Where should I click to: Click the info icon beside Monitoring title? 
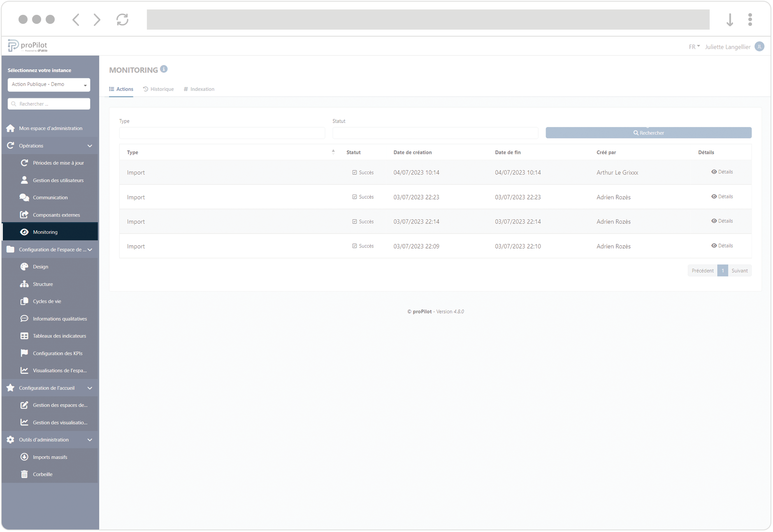164,69
